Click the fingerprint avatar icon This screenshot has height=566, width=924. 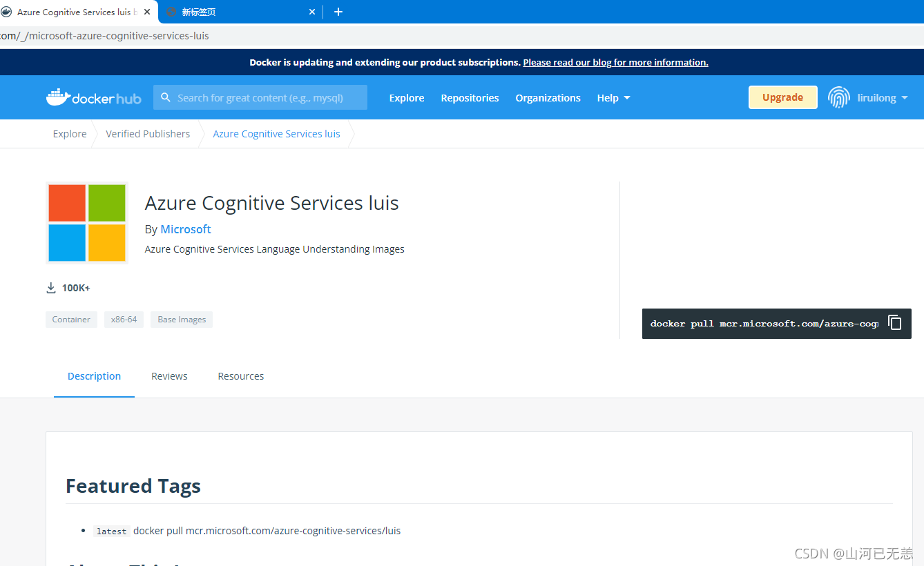click(x=839, y=97)
